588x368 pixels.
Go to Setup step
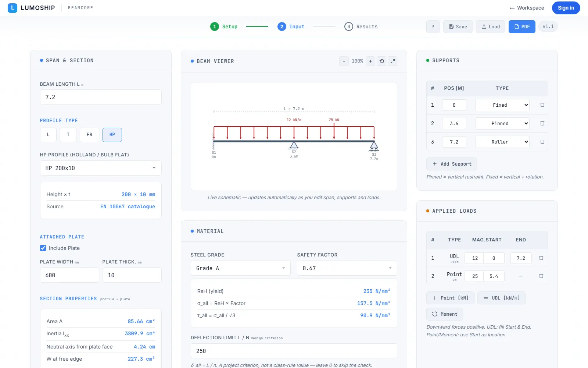pyautogui.click(x=224, y=26)
